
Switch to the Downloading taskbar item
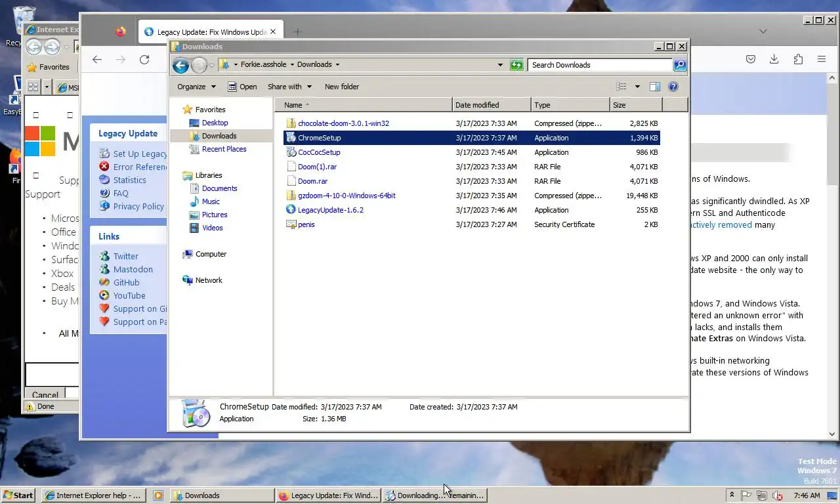click(x=434, y=495)
